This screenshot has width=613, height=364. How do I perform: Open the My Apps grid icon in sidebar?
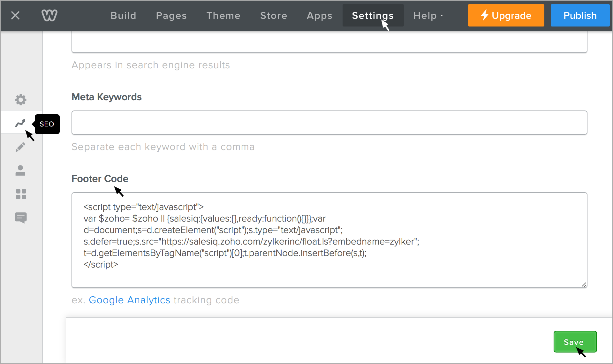point(21,194)
